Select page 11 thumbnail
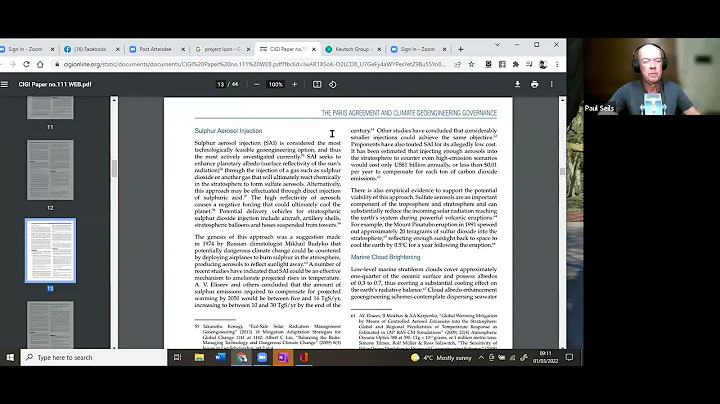 tap(50, 108)
